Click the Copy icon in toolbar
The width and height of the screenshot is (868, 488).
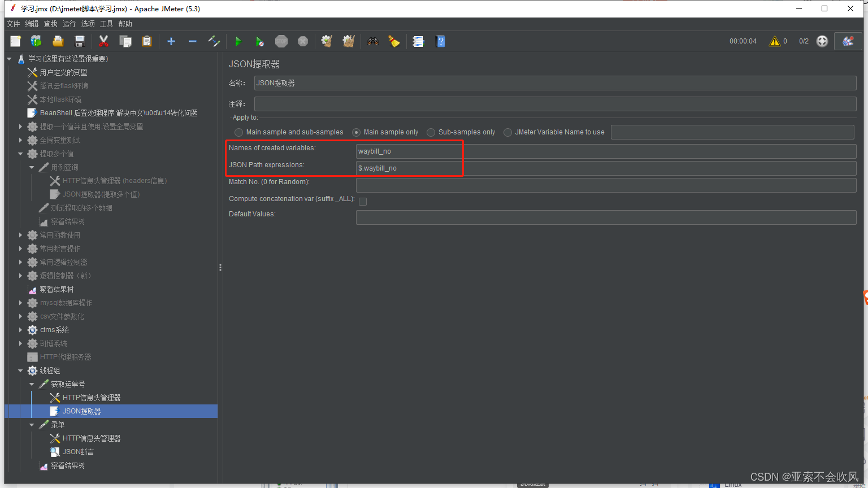(125, 41)
